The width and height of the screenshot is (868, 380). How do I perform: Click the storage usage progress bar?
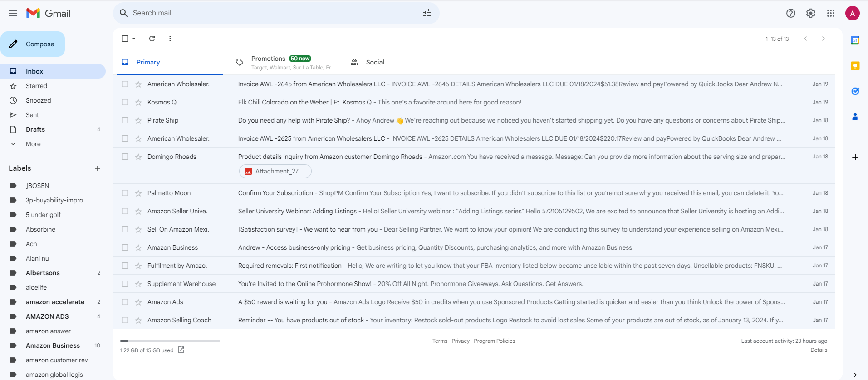pyautogui.click(x=170, y=341)
